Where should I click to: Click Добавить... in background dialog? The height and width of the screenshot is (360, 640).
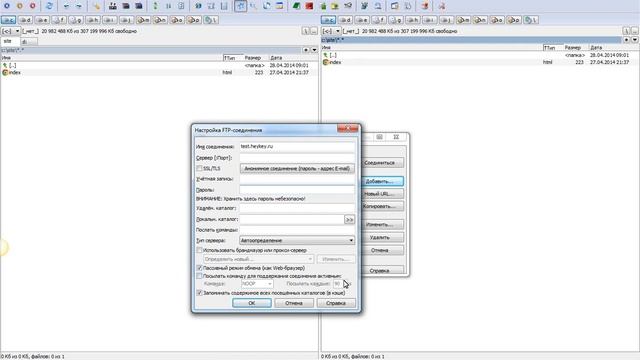[x=382, y=181]
